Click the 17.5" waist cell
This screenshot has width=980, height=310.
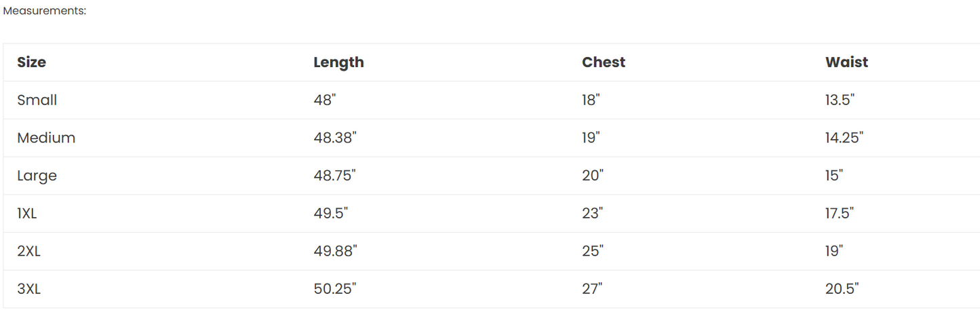pos(840,214)
